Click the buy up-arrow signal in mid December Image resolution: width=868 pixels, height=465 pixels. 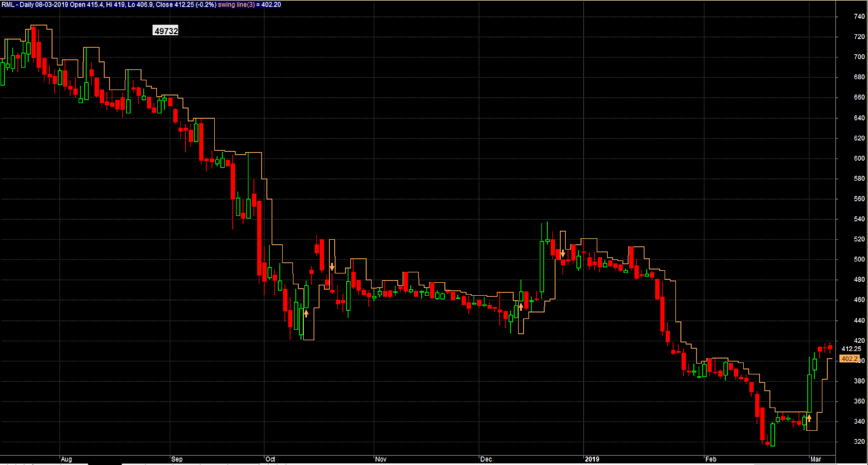[521, 307]
